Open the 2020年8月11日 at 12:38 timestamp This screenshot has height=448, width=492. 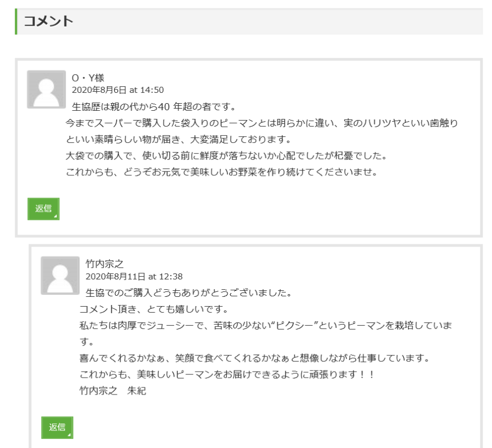[x=134, y=276]
